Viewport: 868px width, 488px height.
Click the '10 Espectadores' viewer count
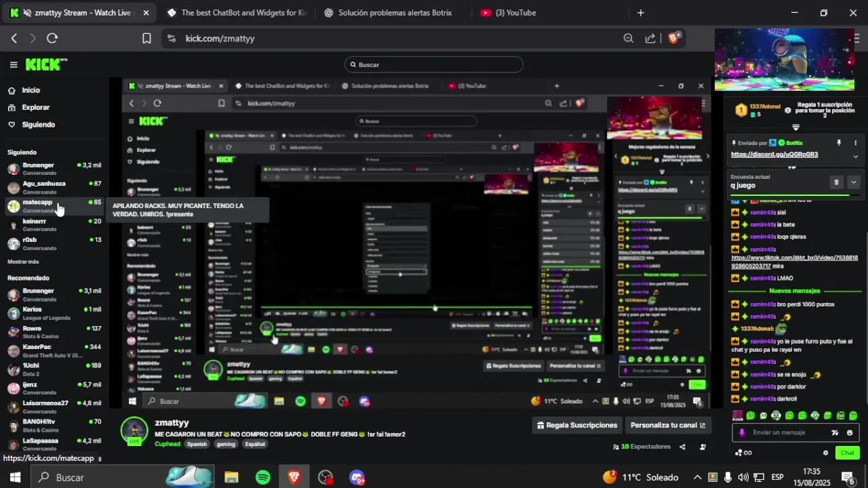click(642, 447)
